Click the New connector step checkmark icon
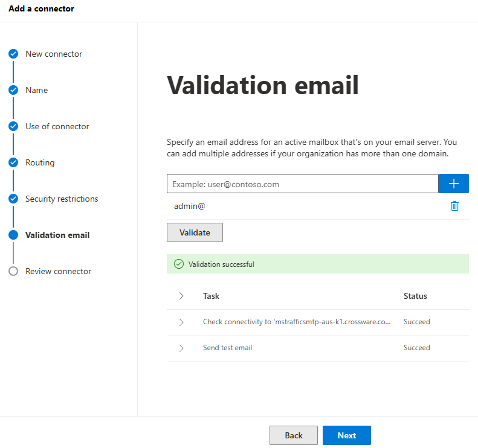478x448 pixels. click(x=13, y=54)
